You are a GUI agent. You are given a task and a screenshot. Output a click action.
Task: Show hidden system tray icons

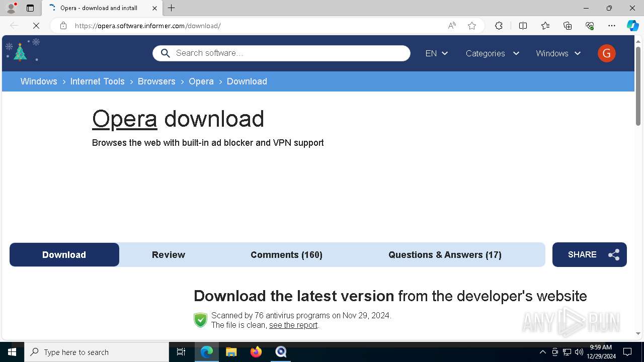[x=542, y=352]
